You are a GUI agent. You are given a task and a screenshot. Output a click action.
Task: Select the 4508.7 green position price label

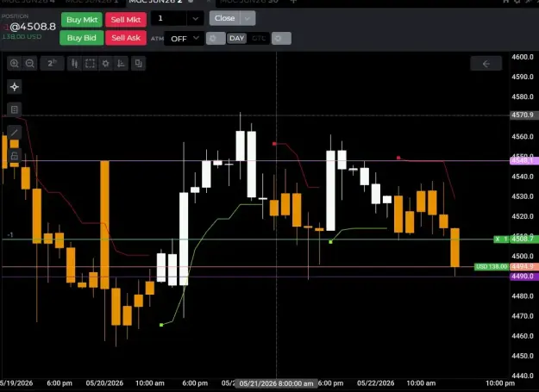click(x=523, y=239)
